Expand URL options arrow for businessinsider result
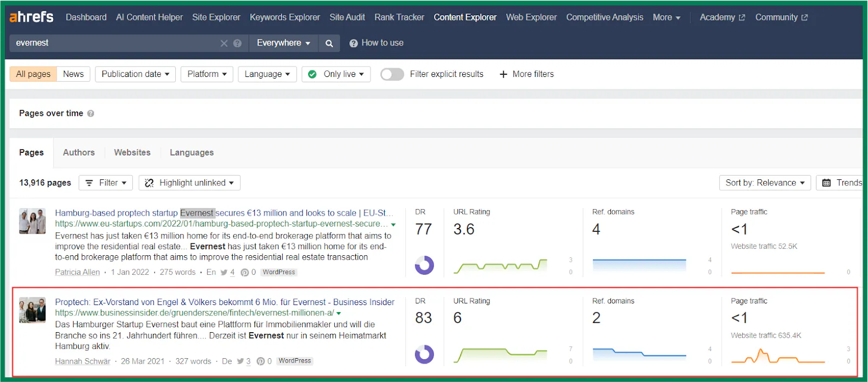Image resolution: width=868 pixels, height=382 pixels. pos(339,313)
